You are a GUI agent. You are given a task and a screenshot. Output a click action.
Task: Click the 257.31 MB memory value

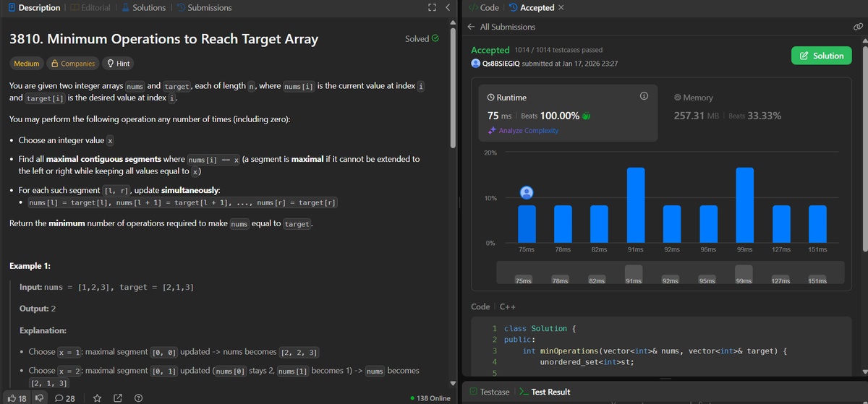pyautogui.click(x=698, y=116)
